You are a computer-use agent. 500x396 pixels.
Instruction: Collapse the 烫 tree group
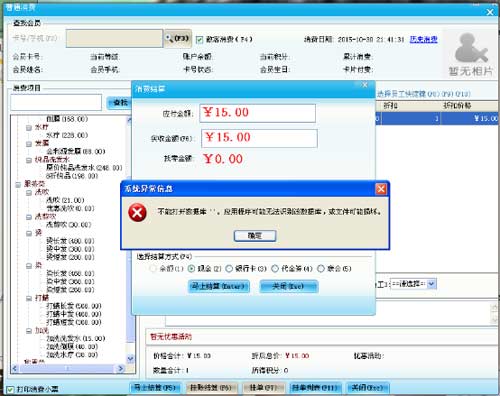29,233
